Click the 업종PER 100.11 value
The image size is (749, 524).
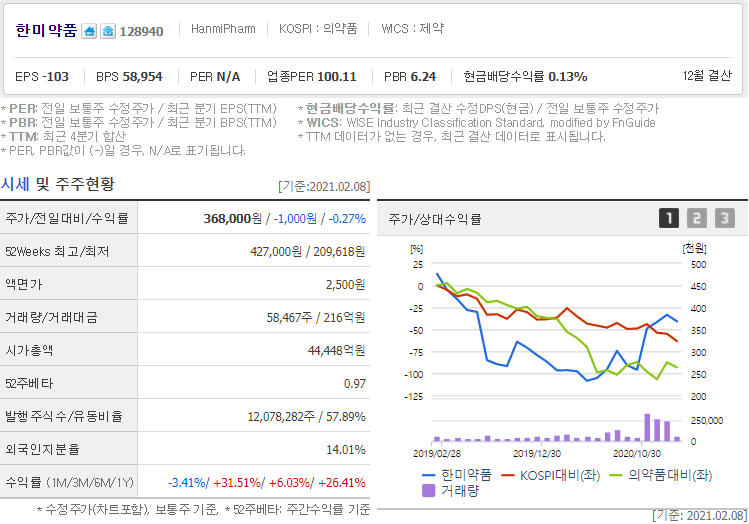pyautogui.click(x=311, y=76)
